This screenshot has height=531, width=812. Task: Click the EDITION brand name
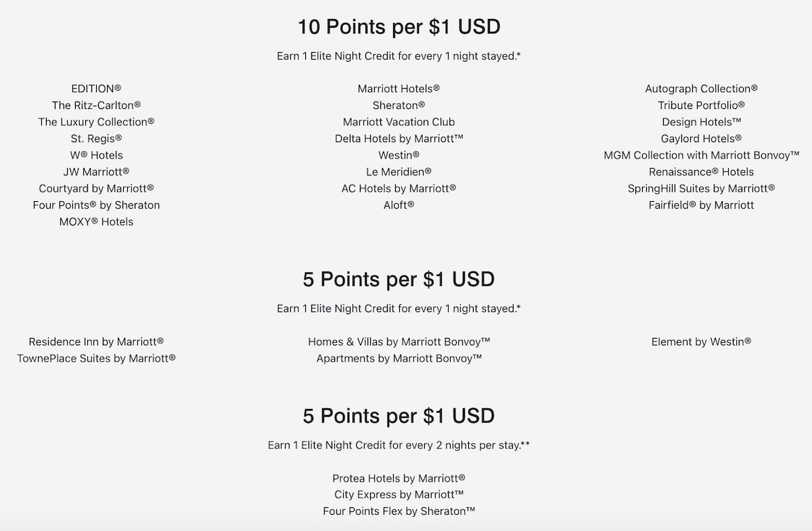(x=96, y=89)
